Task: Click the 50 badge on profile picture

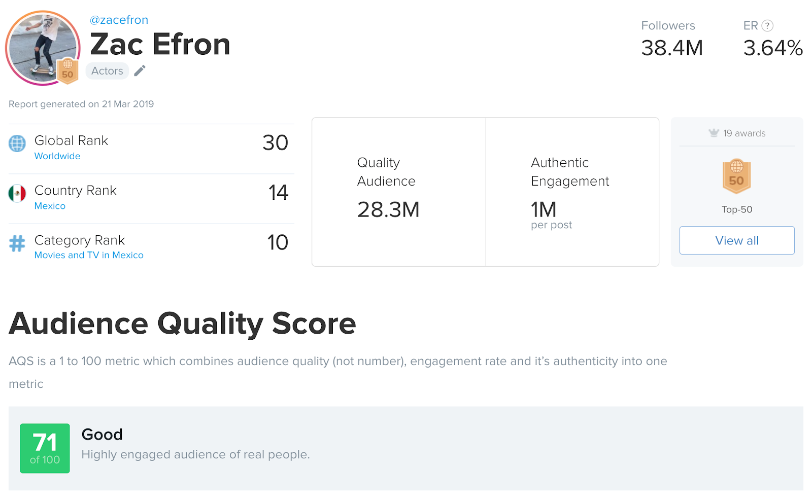Action: click(x=67, y=70)
